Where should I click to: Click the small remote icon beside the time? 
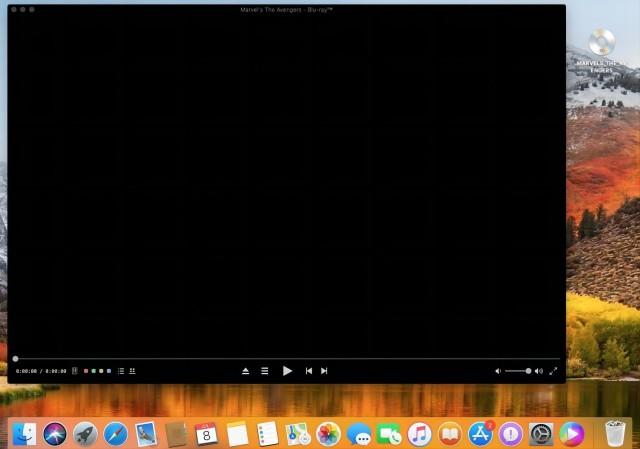pos(75,371)
